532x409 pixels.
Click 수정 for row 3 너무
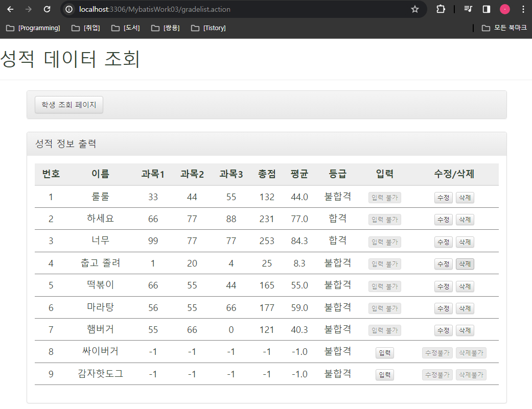pyautogui.click(x=443, y=242)
